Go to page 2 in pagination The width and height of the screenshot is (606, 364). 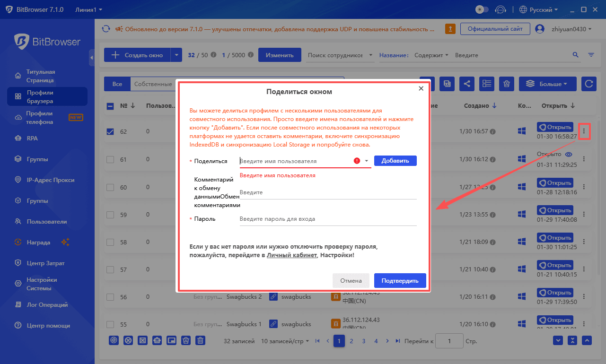click(351, 341)
